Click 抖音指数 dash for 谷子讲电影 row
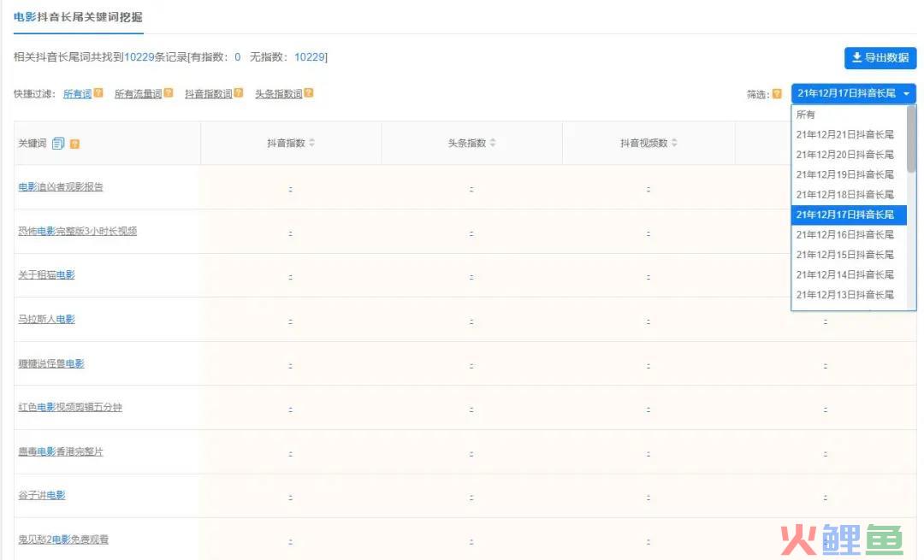This screenshot has height=560, width=924. point(291,498)
